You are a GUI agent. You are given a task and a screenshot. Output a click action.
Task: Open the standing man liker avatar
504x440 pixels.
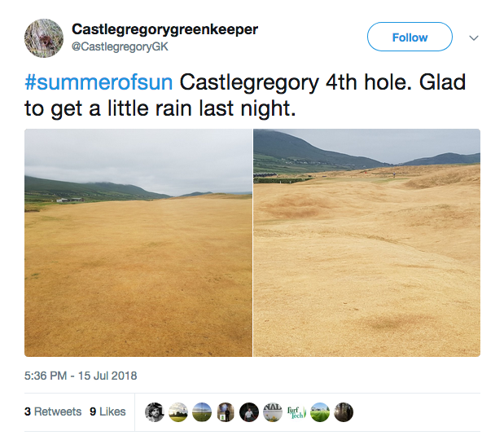pos(226,412)
